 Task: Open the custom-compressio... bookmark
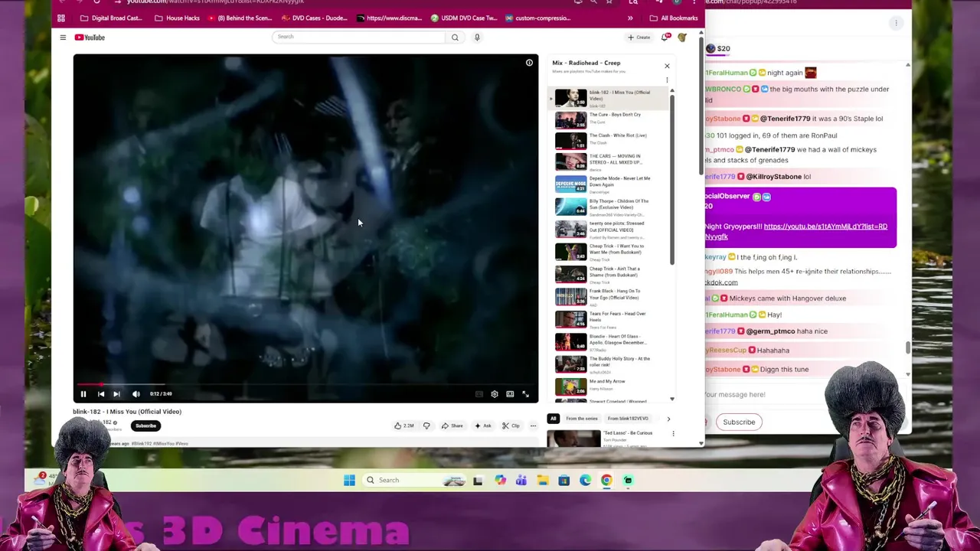537,18
